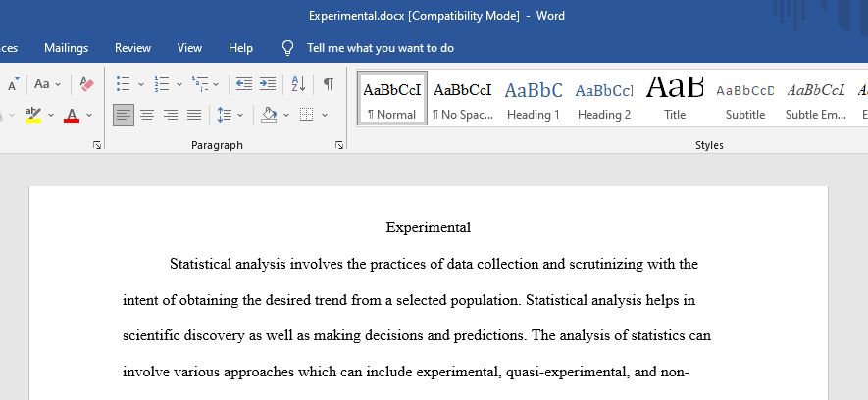Apply the yellow text highlight color
Screen dimensions: 868x400
(x=33, y=115)
